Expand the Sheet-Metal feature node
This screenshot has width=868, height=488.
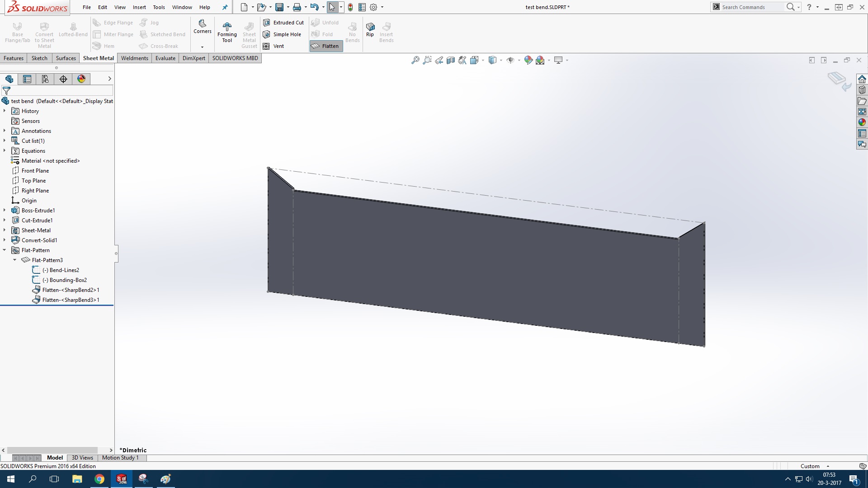(5, 230)
